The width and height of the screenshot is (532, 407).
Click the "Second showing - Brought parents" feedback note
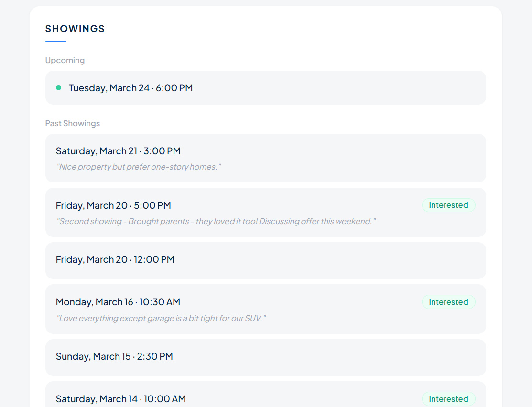216,221
